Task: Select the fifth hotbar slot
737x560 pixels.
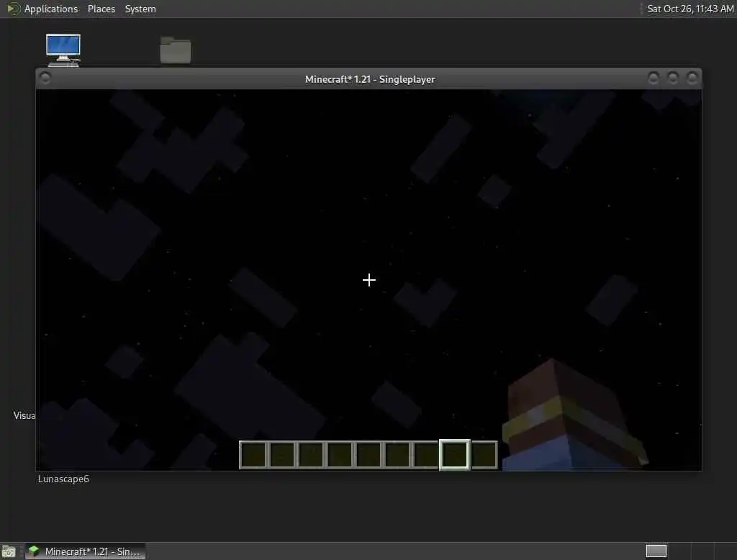Action: point(369,455)
